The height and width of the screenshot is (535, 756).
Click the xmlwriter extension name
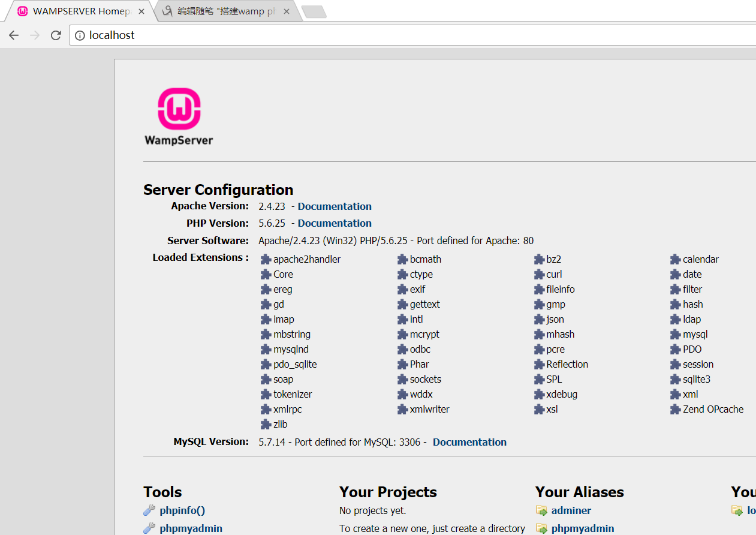(429, 409)
